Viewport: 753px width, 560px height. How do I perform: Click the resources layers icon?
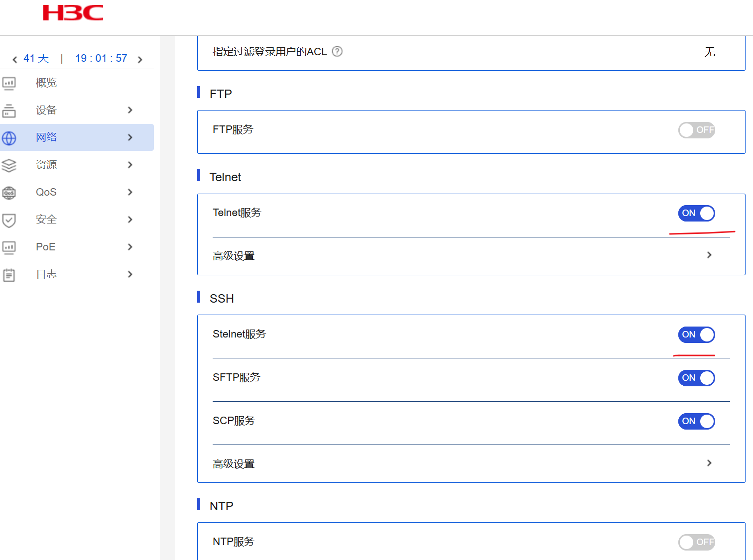pyautogui.click(x=9, y=165)
